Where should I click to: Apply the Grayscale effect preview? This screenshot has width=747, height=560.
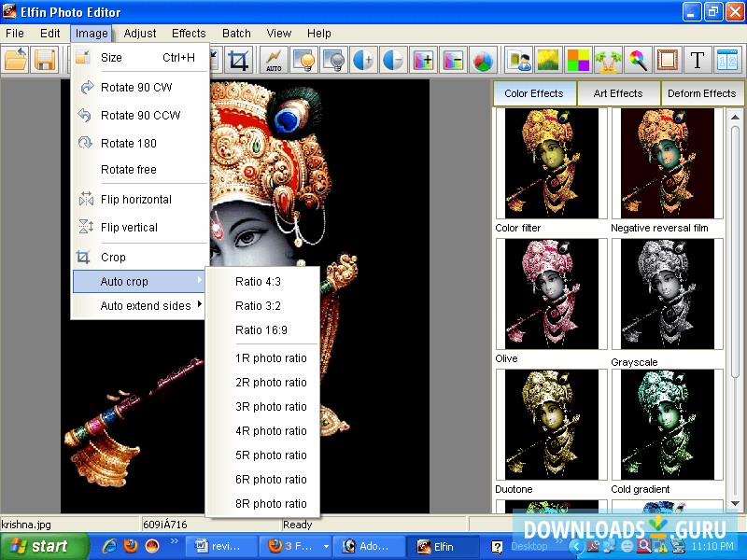click(668, 293)
